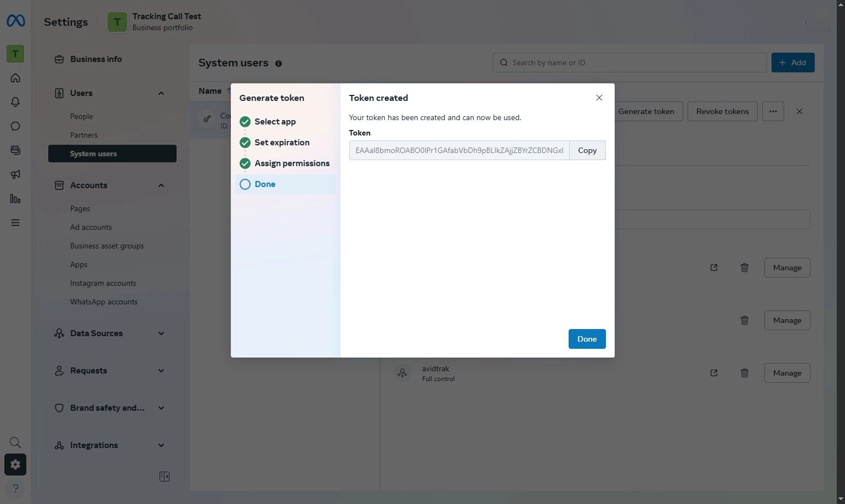Click Revoke tokens
This screenshot has height=504, width=845.
(x=722, y=111)
